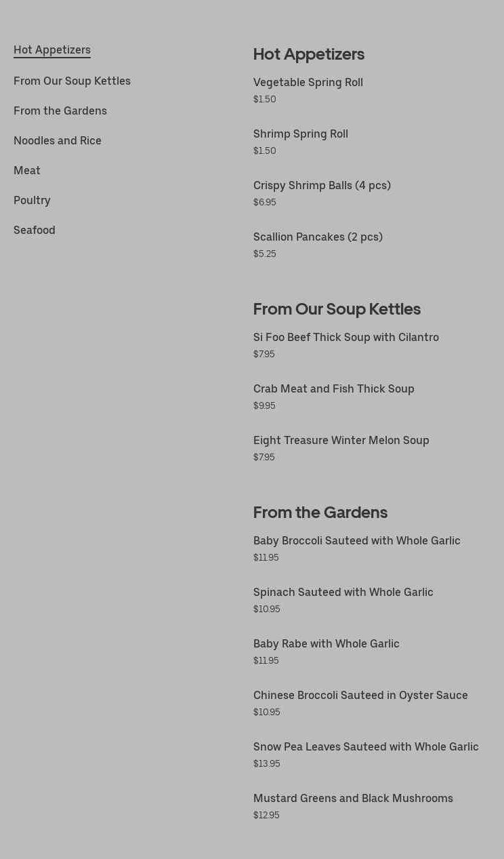Click Baby Broccoli Sauteed with Whole Garlic
This screenshot has width=504, height=859.
click(x=357, y=540)
